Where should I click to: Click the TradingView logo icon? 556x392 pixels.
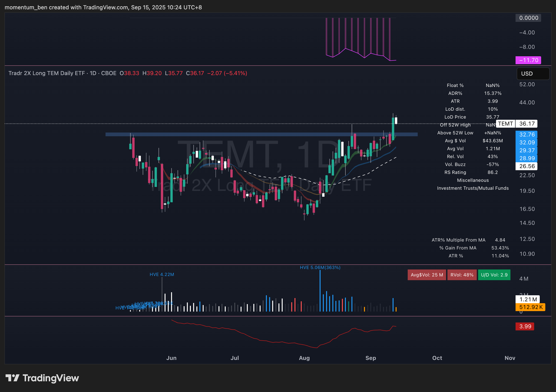pos(12,378)
